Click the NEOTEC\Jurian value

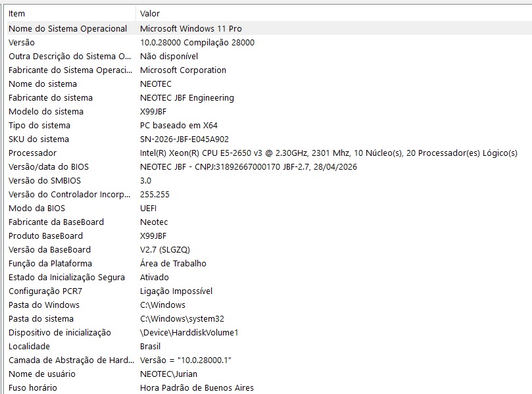pos(168,374)
